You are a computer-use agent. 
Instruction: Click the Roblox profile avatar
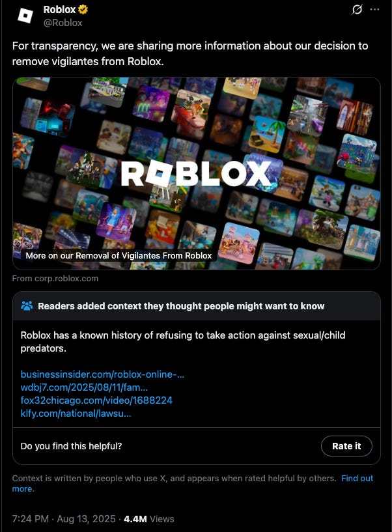(x=25, y=16)
